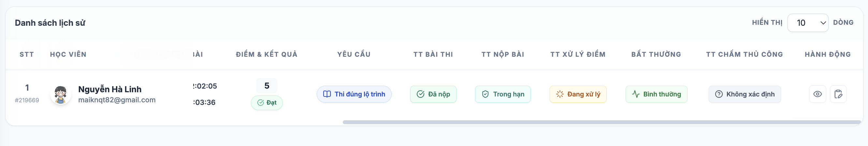Click the email maiknqt82@gmail.com
Image resolution: width=868 pixels, height=146 pixels.
coord(117,100)
